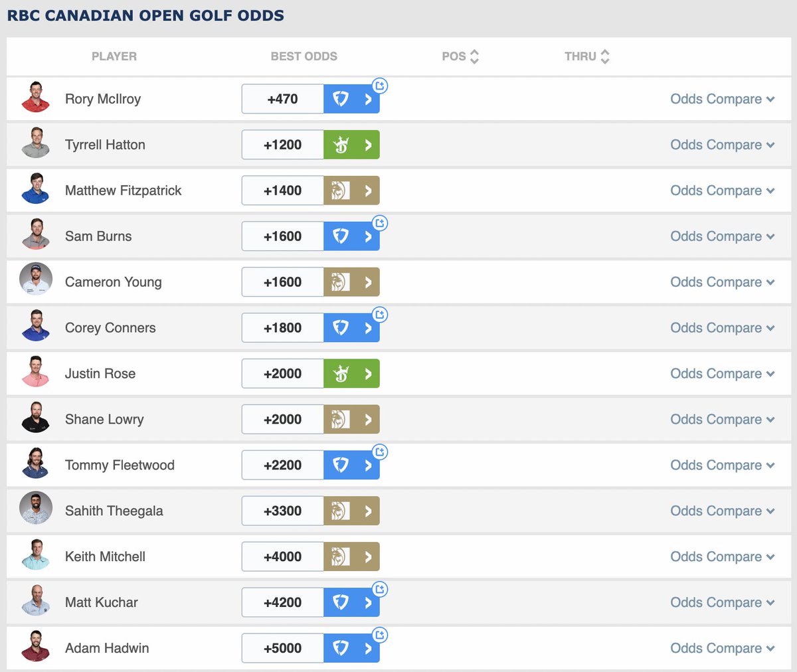
Task: Click the +1400 odds for Matthew Fitzpatrick
Action: (283, 191)
